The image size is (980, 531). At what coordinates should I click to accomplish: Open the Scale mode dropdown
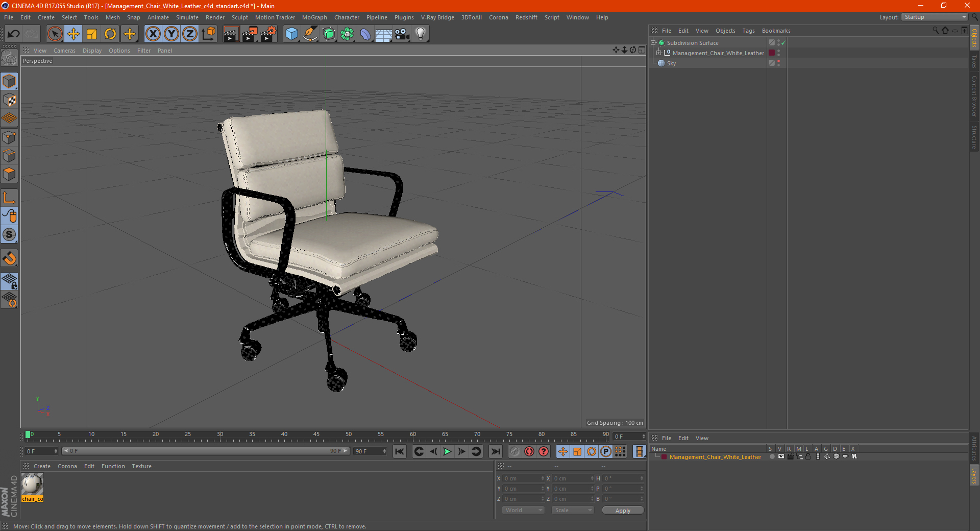(x=572, y=510)
